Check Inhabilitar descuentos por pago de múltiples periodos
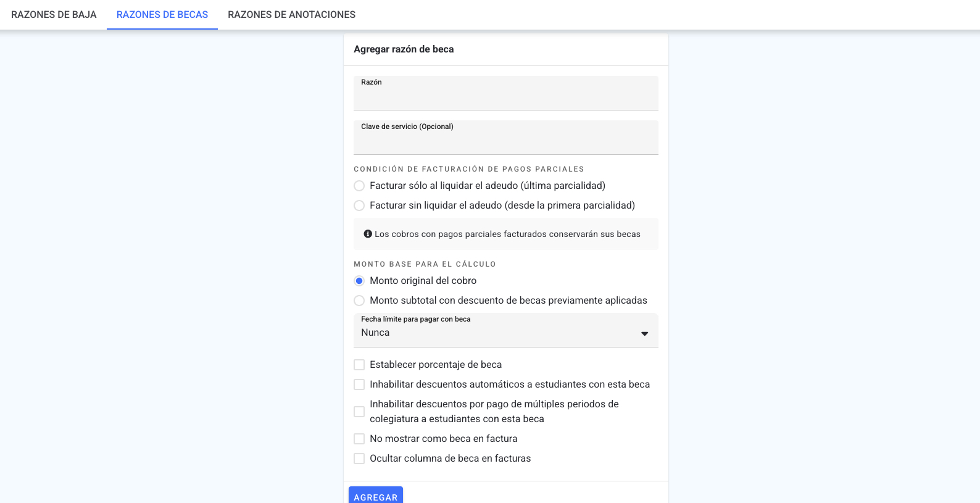 click(x=359, y=412)
